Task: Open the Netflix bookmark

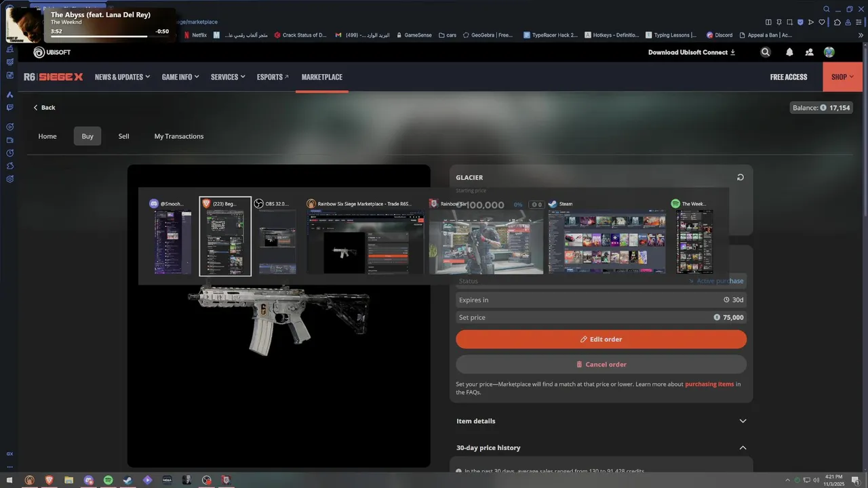Action: 195,35
